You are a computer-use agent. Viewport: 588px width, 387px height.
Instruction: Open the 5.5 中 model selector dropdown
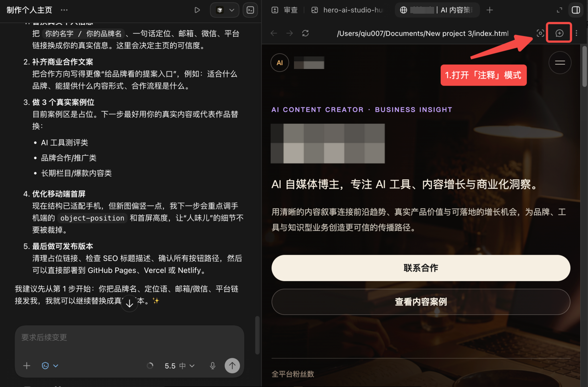click(x=179, y=366)
